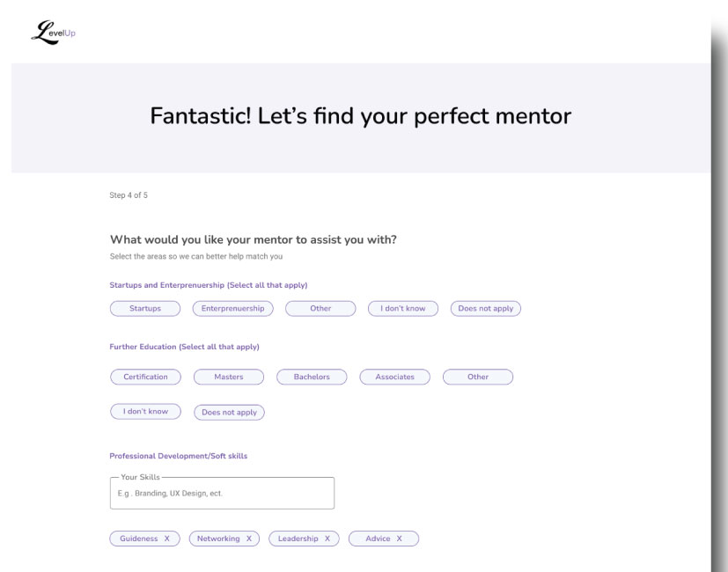Mark Further Education as Does not apply
Viewport: 728px width, 572px height.
pyautogui.click(x=229, y=412)
